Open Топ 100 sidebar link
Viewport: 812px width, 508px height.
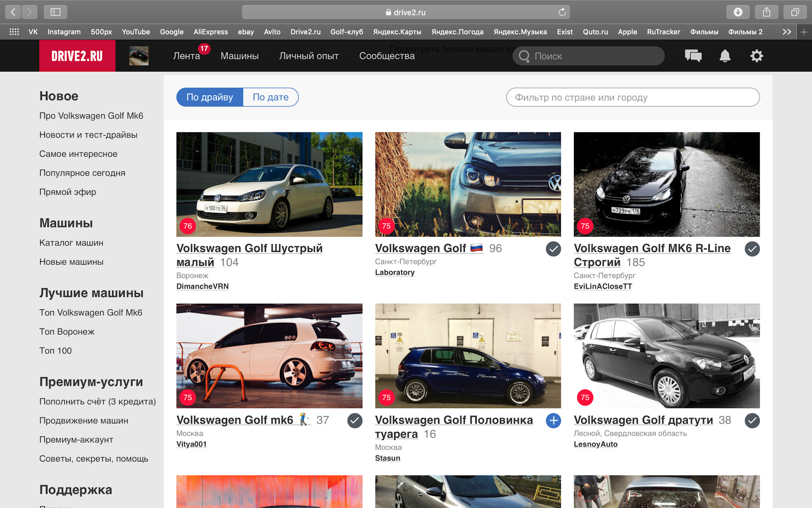point(55,351)
